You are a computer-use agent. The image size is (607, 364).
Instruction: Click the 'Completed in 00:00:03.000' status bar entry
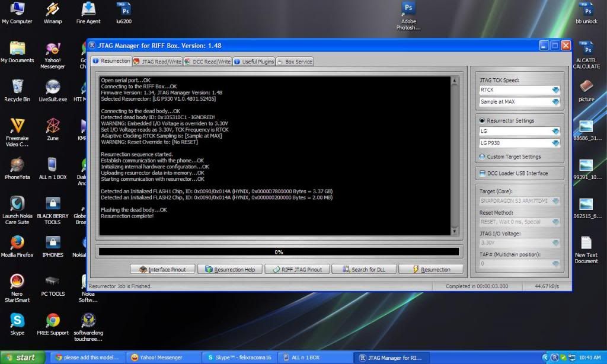[x=477, y=286]
